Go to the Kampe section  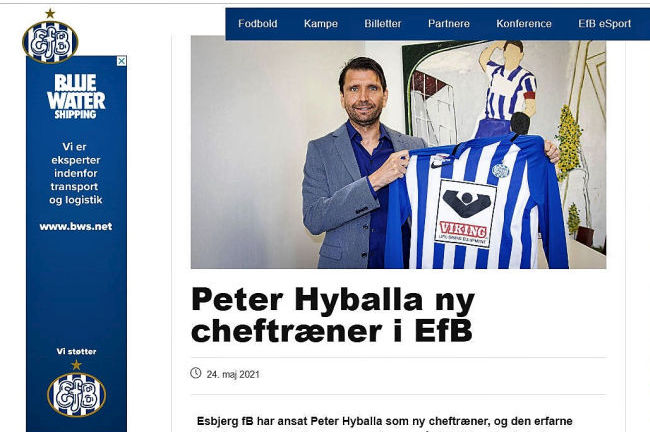pos(321,24)
